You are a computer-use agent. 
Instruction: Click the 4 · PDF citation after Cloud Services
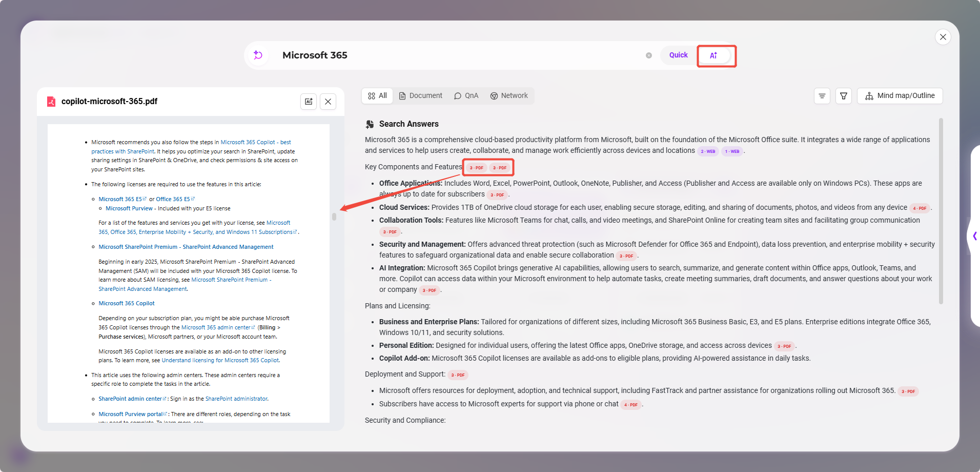[920, 208]
